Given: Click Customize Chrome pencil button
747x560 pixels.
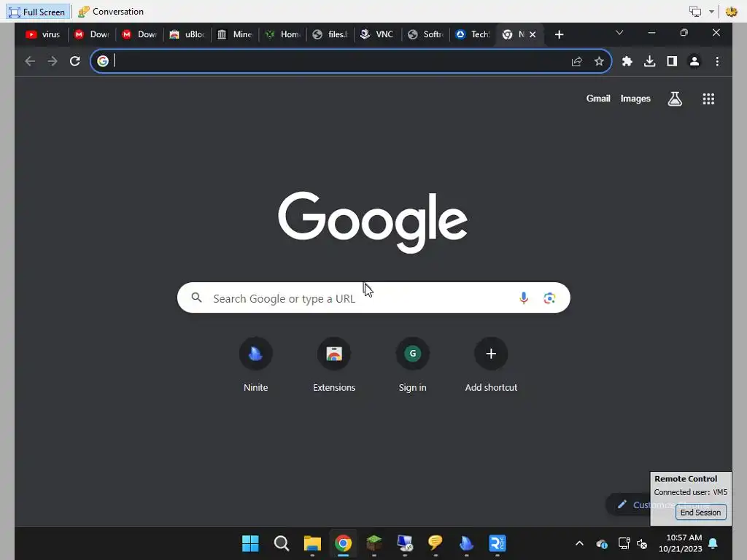Looking at the screenshot, I should pyautogui.click(x=629, y=505).
